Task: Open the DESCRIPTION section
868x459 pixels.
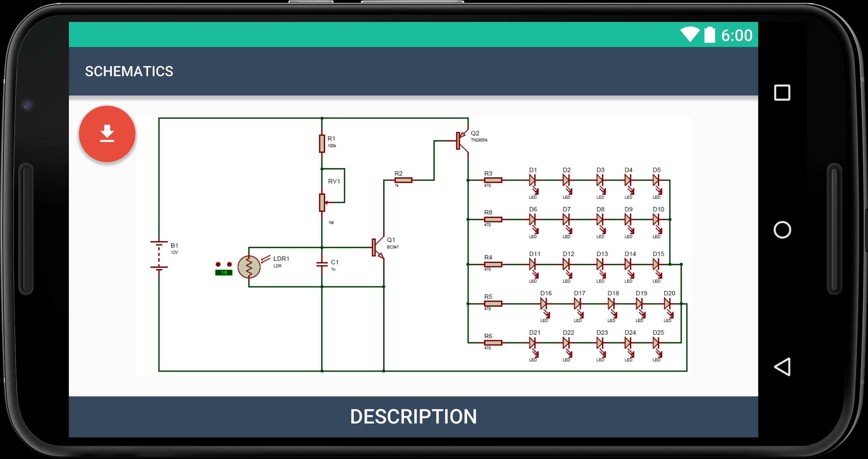Action: pyautogui.click(x=414, y=417)
